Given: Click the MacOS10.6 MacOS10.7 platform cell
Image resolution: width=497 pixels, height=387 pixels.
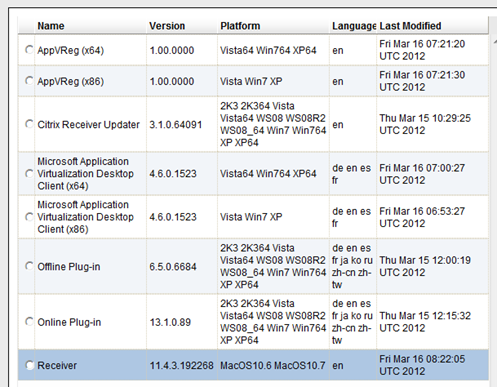Looking at the screenshot, I should click(273, 366).
